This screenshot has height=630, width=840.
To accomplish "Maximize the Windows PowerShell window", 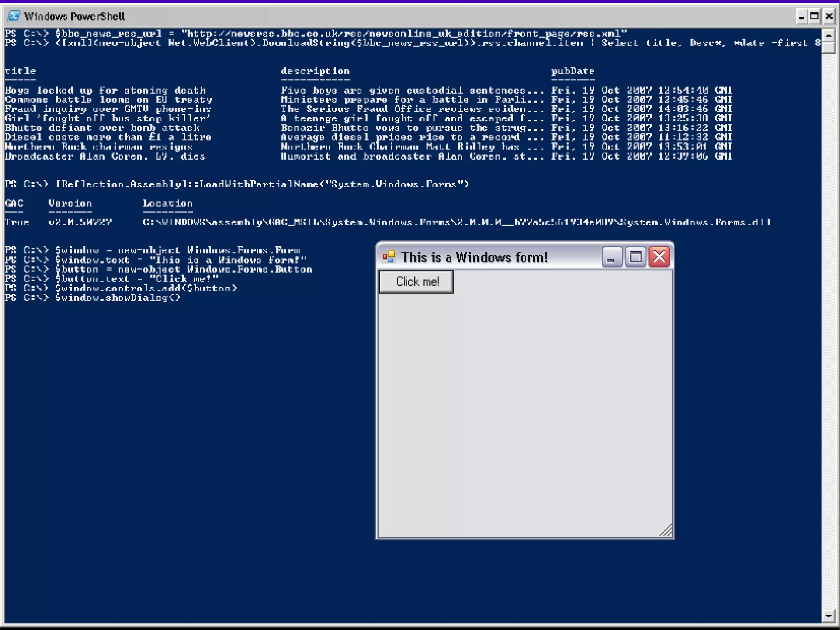I will tap(815, 17).
